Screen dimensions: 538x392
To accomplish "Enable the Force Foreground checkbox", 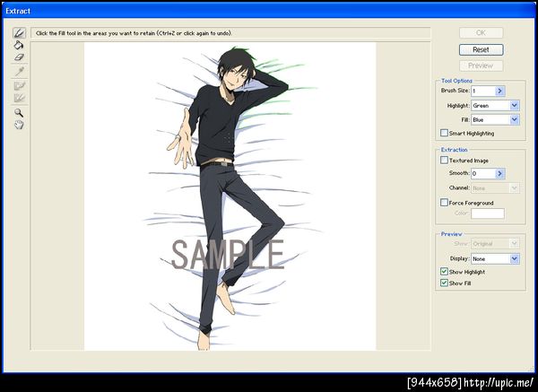I will pos(445,203).
